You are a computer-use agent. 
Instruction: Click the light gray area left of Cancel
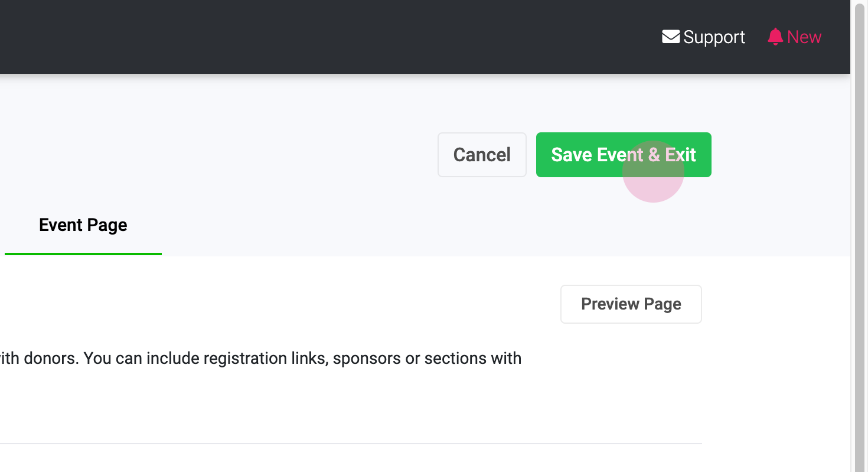coord(236,155)
